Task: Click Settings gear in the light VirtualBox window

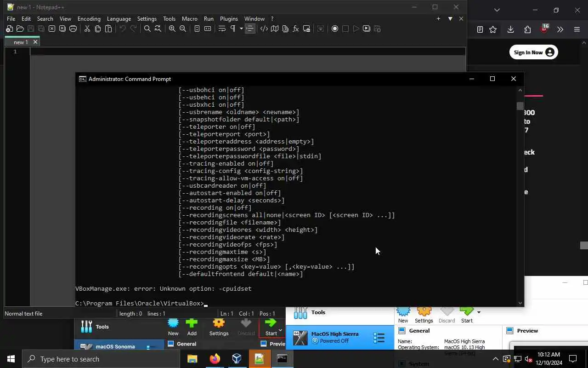Action: (x=424, y=315)
